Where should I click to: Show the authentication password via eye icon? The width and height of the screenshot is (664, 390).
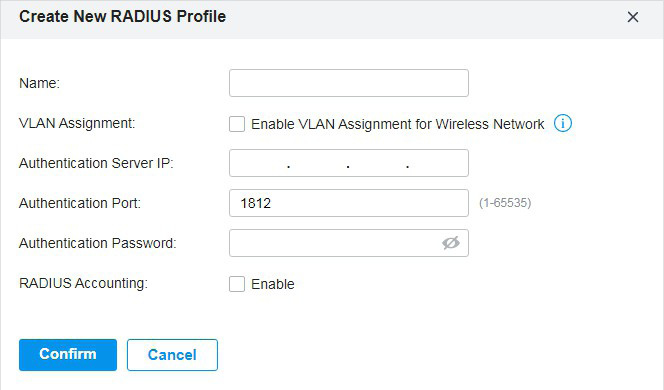451,243
